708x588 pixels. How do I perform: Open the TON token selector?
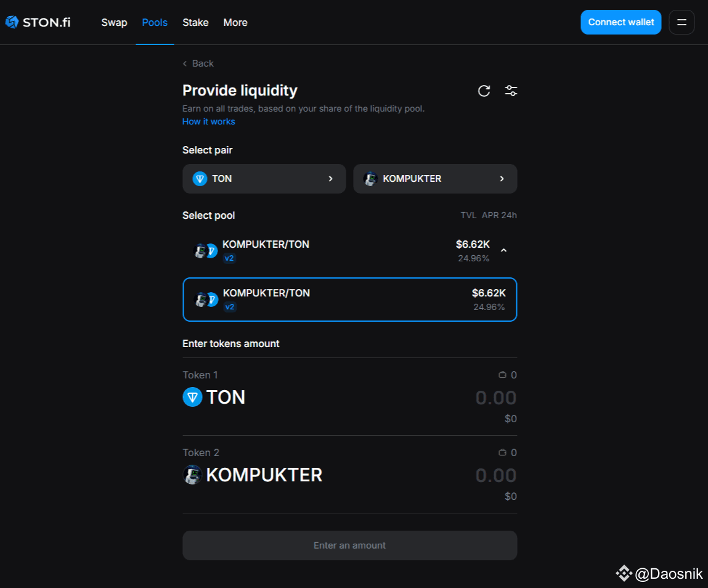tap(264, 179)
